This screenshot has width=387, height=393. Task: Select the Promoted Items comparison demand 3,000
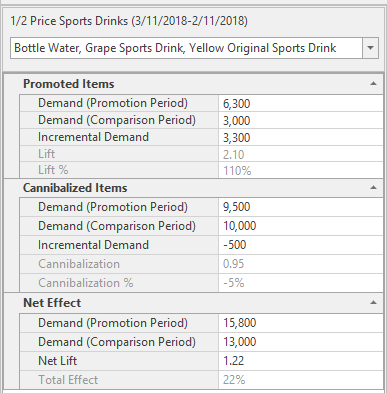tap(236, 121)
